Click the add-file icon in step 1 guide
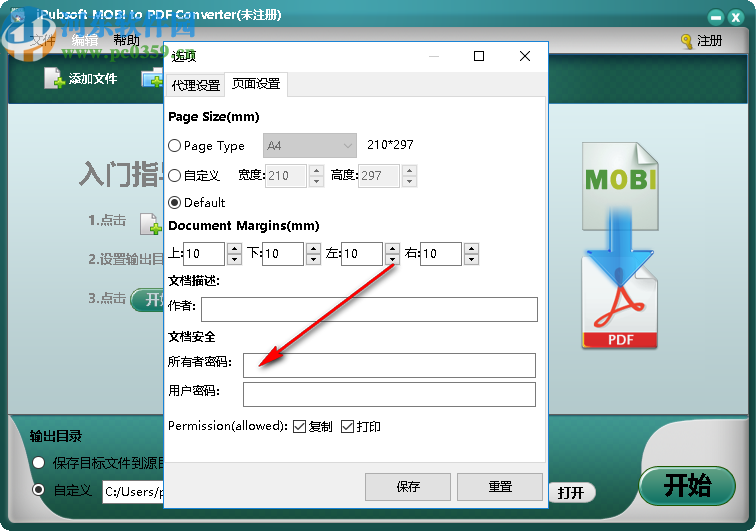756x531 pixels. click(150, 224)
